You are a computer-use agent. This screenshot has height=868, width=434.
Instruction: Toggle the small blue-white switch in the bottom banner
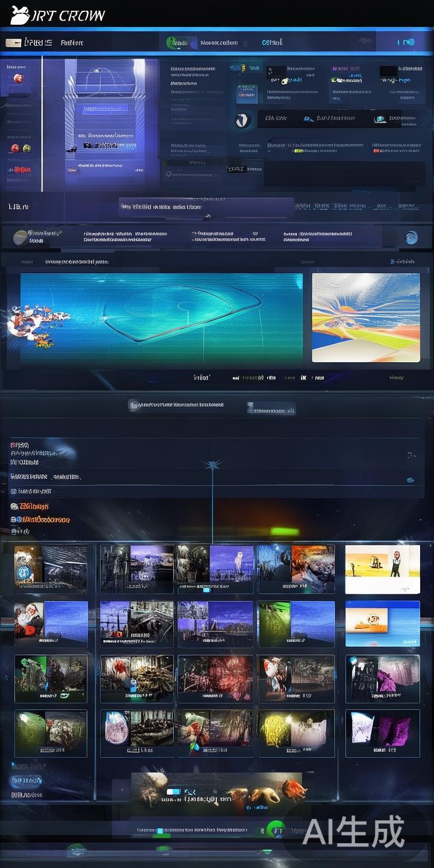pyautogui.click(x=174, y=791)
